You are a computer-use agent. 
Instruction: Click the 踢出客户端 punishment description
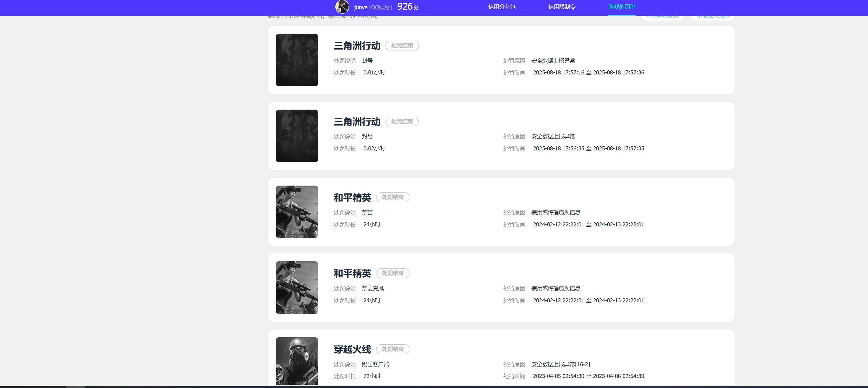(x=376, y=364)
